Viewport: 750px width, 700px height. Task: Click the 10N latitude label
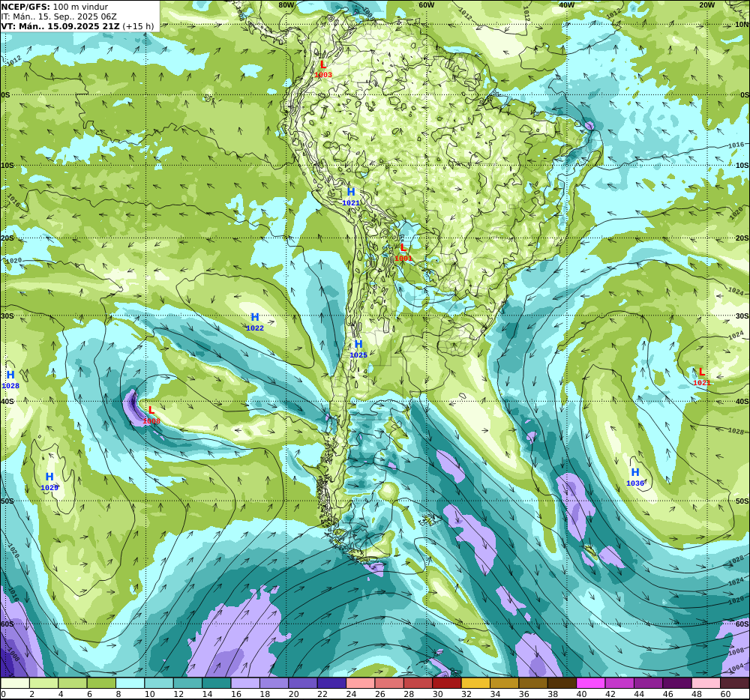[x=742, y=25]
